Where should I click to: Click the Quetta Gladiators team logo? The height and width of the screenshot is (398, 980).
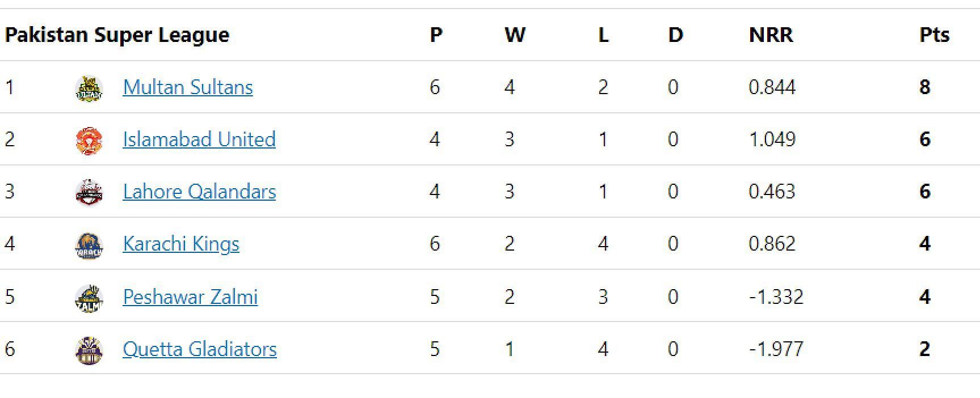[x=89, y=350]
